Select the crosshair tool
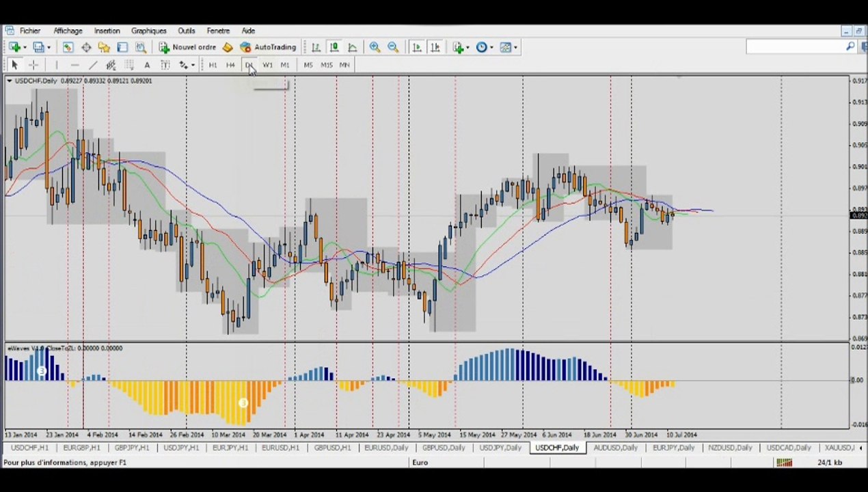This screenshot has height=492, width=868. point(33,65)
